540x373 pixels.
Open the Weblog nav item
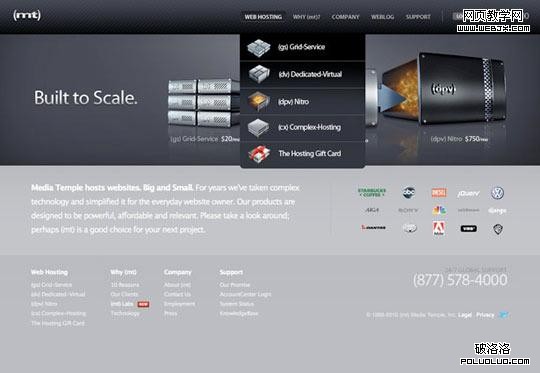(x=382, y=17)
